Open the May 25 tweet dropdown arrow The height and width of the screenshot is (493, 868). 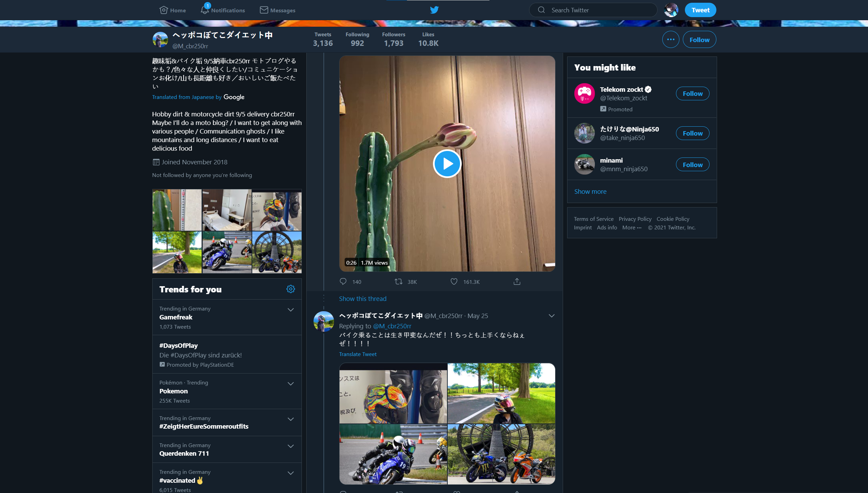coord(551,316)
